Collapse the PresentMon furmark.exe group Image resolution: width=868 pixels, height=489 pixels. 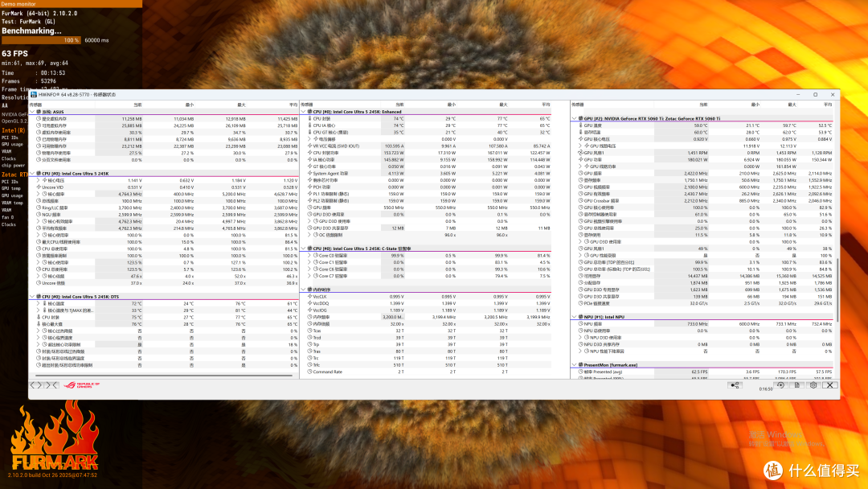pyautogui.click(x=574, y=365)
